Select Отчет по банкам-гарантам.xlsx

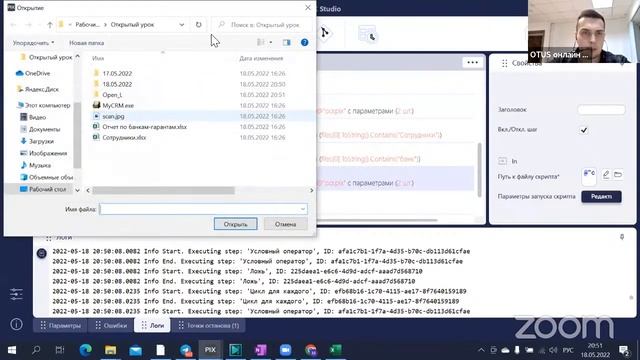(x=144, y=127)
